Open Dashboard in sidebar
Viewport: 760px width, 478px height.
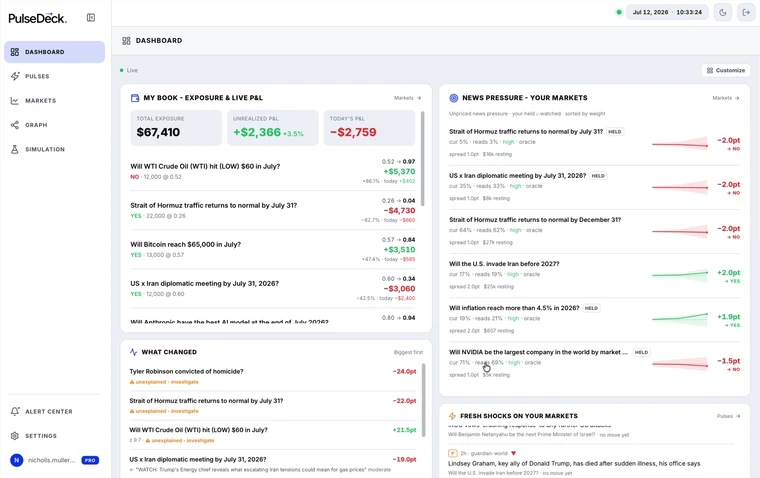coord(54,52)
